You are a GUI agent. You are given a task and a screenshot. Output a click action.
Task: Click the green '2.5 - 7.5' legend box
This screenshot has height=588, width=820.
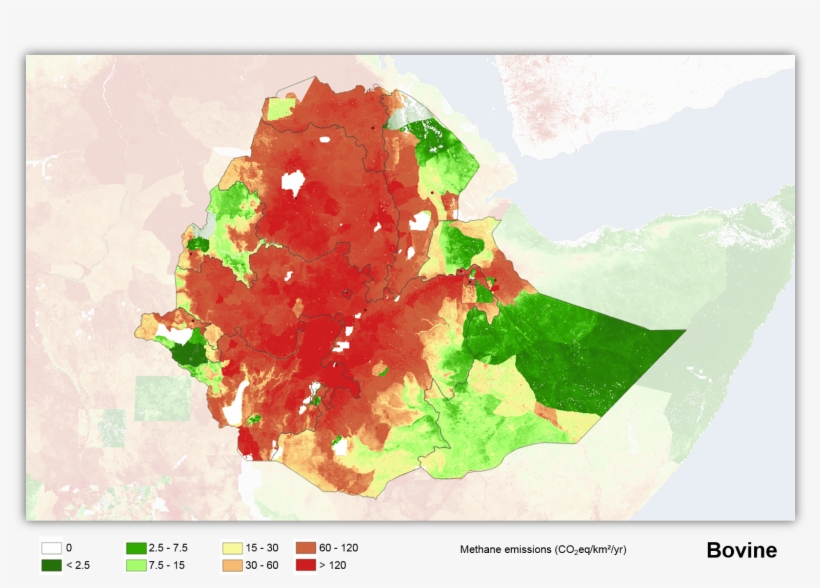coord(136,548)
